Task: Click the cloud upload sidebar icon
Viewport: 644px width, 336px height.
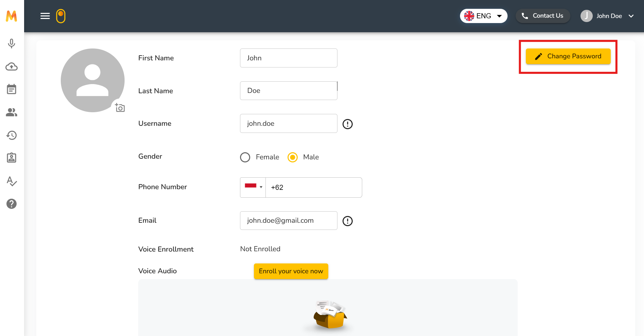Action: (12, 66)
